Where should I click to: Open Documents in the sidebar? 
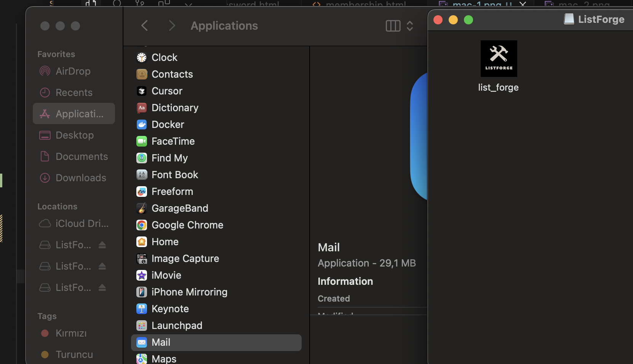pyautogui.click(x=74, y=156)
